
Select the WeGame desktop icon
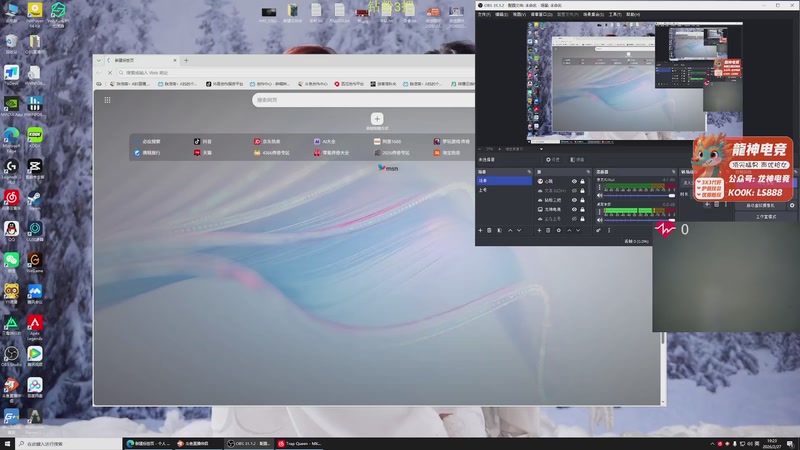pyautogui.click(x=35, y=260)
